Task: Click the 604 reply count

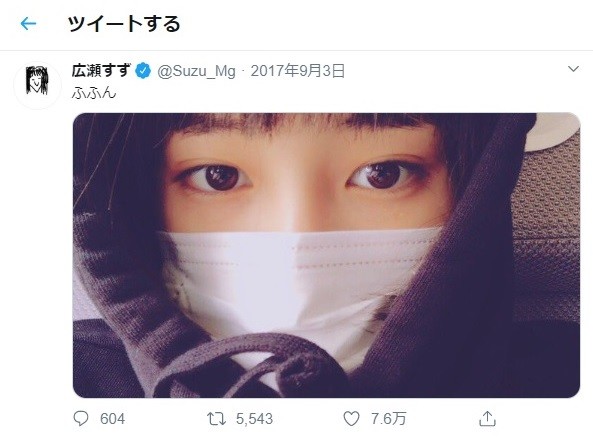Action: [112, 419]
